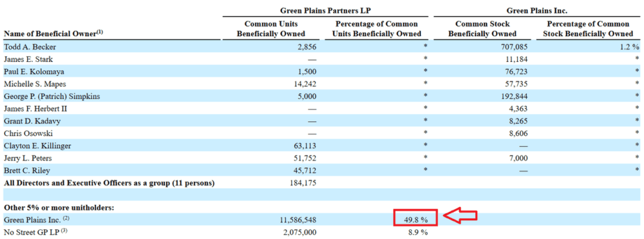Click the Percentage of Common Stock Beneficially Owned header
The image size is (644, 239).
(588, 29)
